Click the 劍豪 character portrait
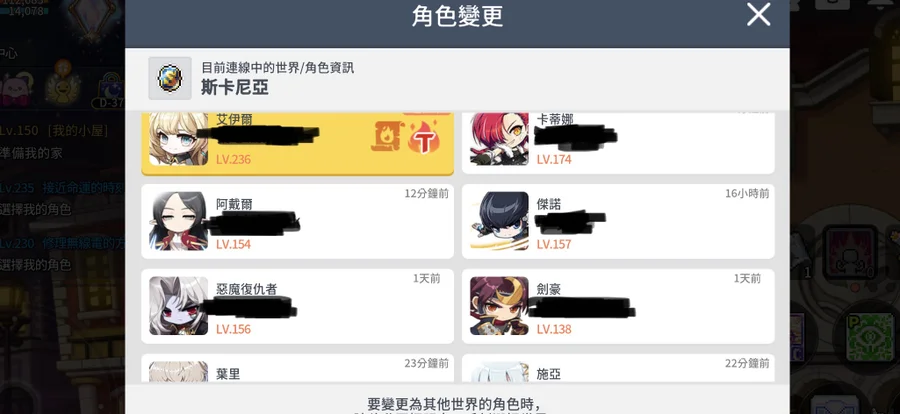Viewport: 900px width, 414px height. pos(499,306)
